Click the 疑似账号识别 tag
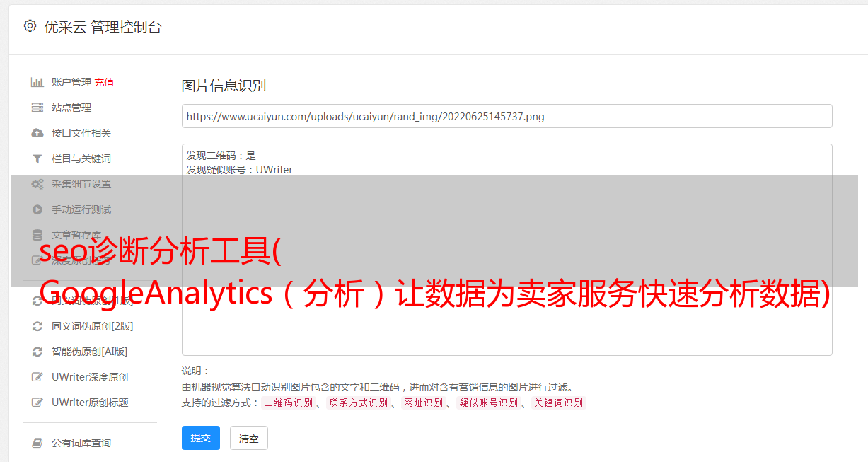The height and width of the screenshot is (462, 868). coord(488,403)
